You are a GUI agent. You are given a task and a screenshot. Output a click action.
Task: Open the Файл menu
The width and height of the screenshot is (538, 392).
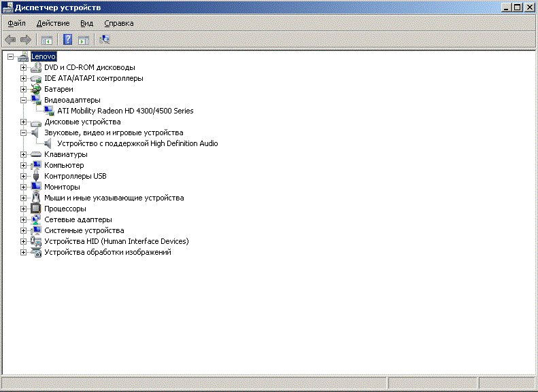click(16, 23)
